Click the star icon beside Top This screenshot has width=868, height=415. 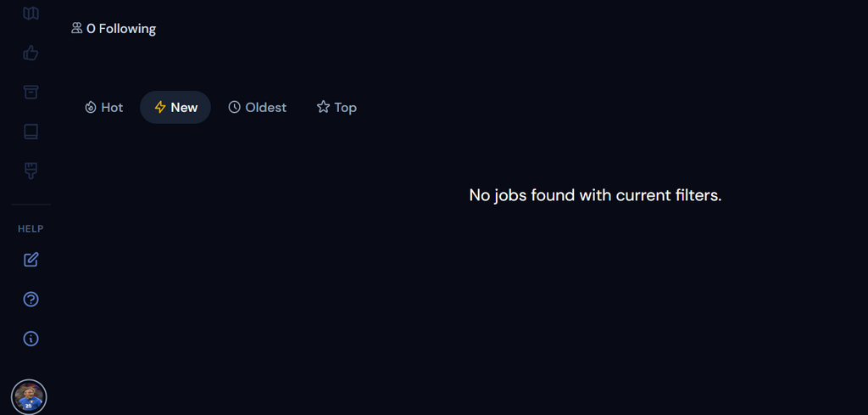click(323, 108)
